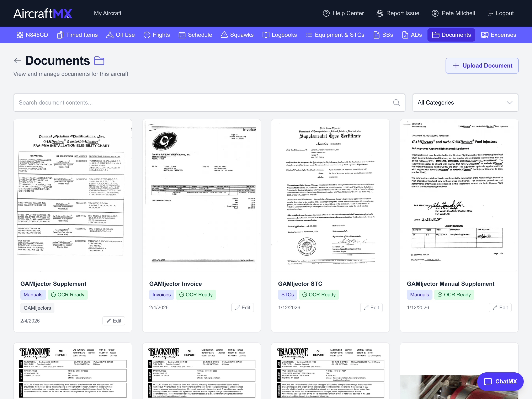This screenshot has height=399, width=532.
Task: Click the back arrow beside Documents heading
Action: [17, 61]
